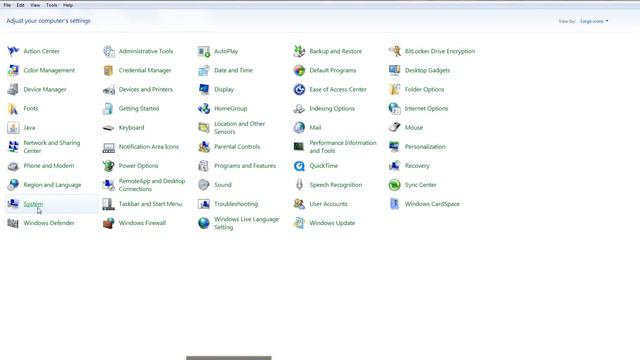The height and width of the screenshot is (360, 640).
Task: Click the Taskbar and Start Menu link
Action: [150, 204]
